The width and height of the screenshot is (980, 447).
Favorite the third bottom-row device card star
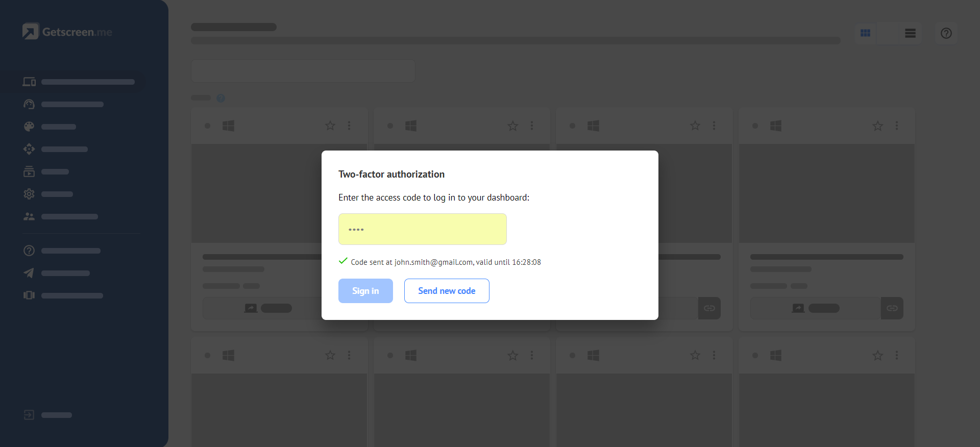click(695, 355)
